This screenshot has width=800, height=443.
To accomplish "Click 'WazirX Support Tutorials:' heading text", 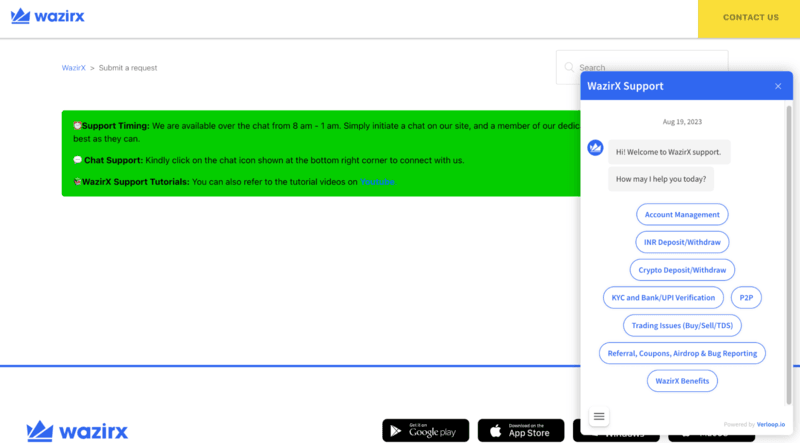I will point(136,182).
